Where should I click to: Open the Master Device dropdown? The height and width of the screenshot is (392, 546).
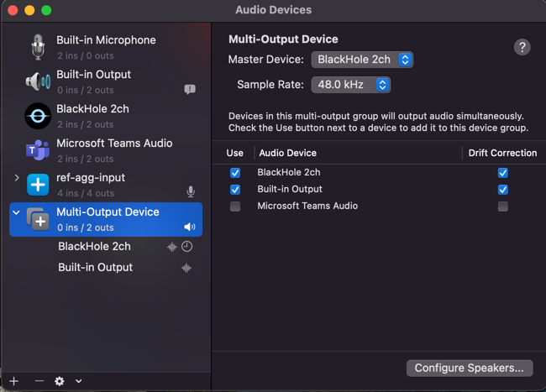pos(362,60)
